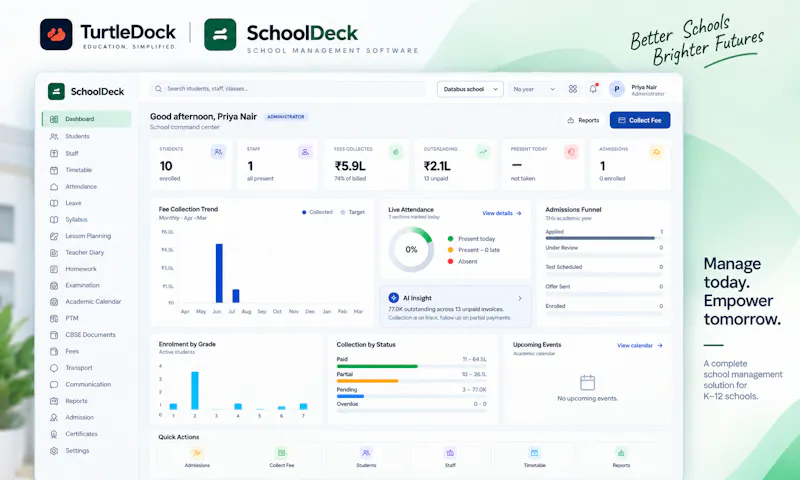Click the Communication chat icon
The image size is (800, 480).
[x=54, y=384]
